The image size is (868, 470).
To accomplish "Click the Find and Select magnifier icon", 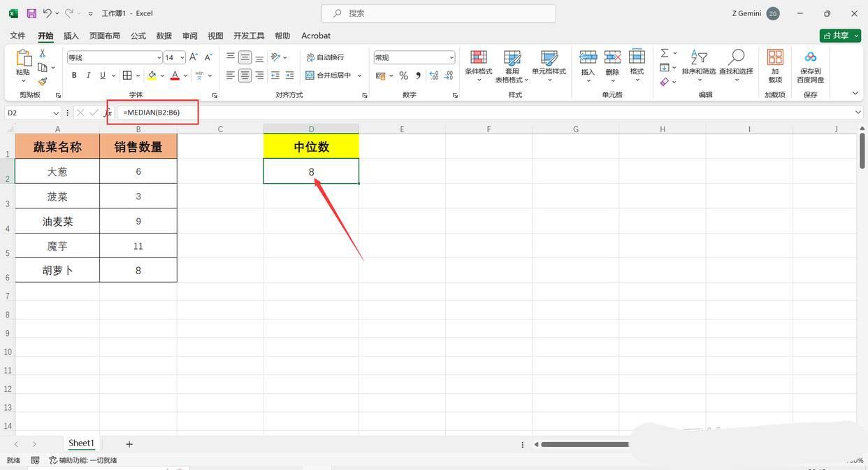I will click(736, 57).
